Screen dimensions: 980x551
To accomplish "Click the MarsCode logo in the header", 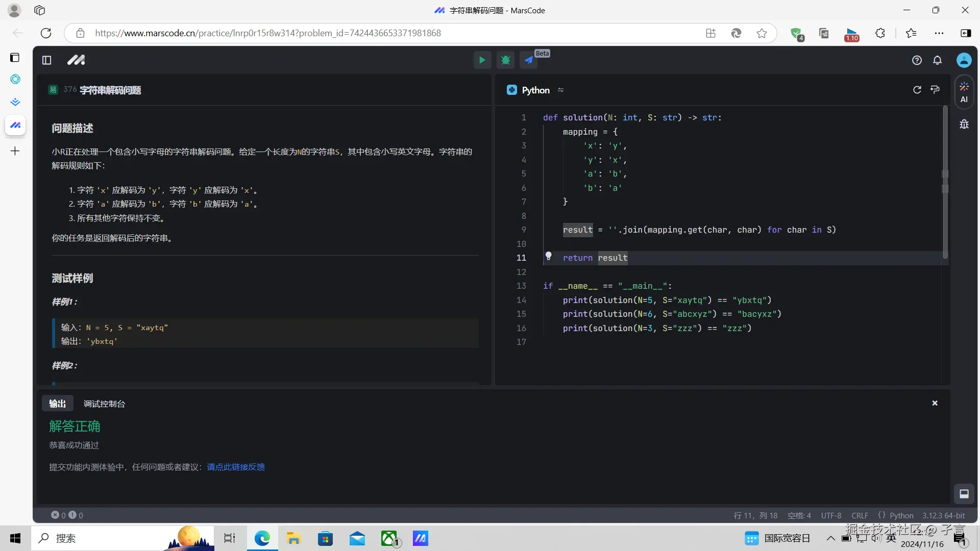I will [x=76, y=60].
